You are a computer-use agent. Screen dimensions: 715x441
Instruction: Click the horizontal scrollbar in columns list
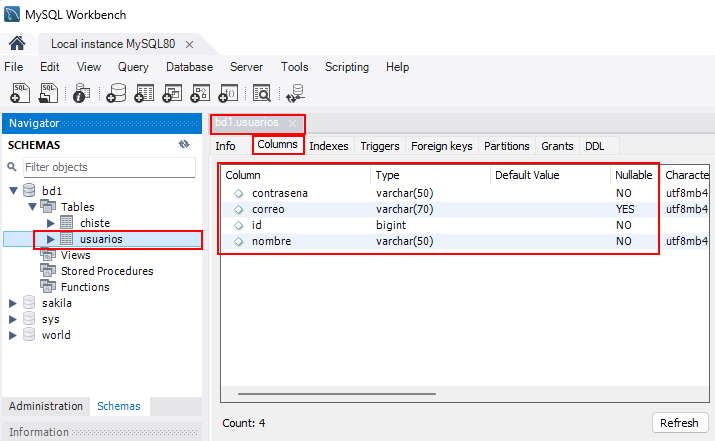point(337,394)
